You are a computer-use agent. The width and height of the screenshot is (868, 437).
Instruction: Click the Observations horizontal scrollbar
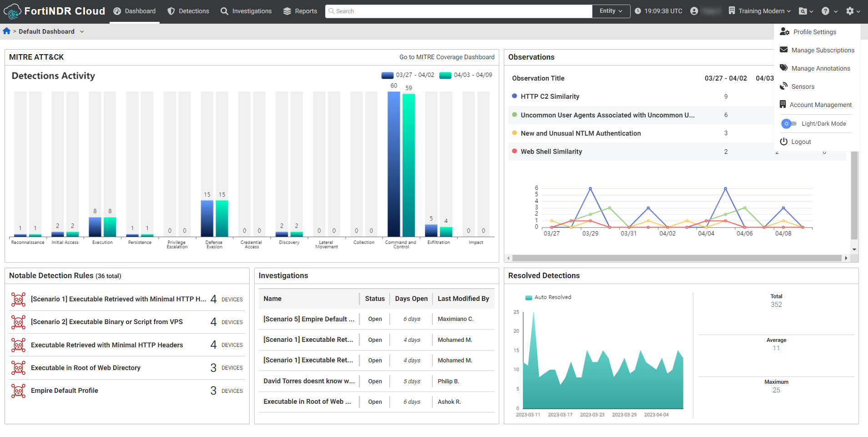676,258
